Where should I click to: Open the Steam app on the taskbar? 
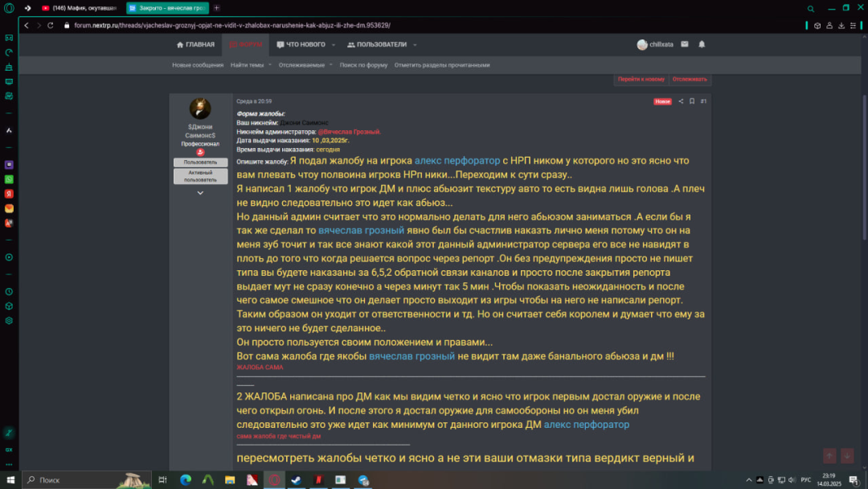(296, 480)
